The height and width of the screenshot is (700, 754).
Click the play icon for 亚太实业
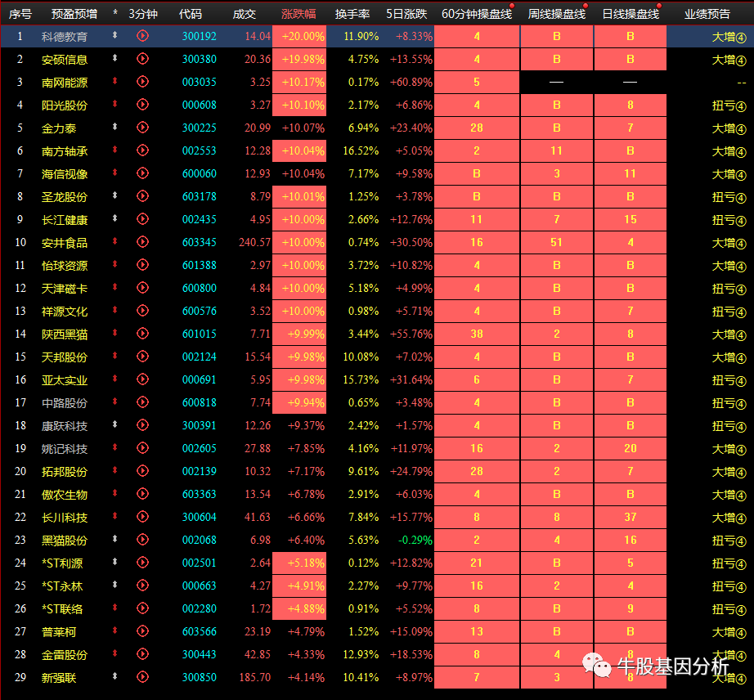pyautogui.click(x=142, y=379)
